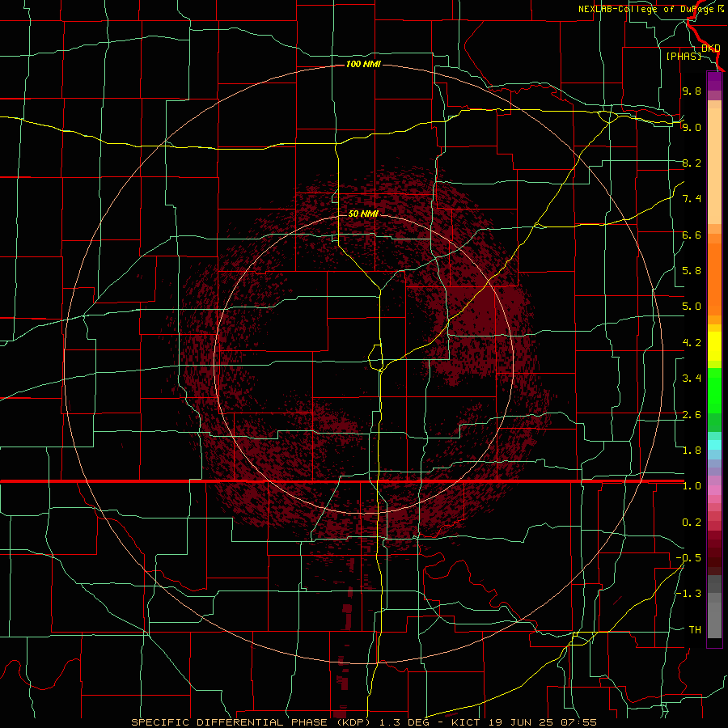The image size is (728, 728).
Task: Click the 0.2 scale value
Action: [692, 523]
